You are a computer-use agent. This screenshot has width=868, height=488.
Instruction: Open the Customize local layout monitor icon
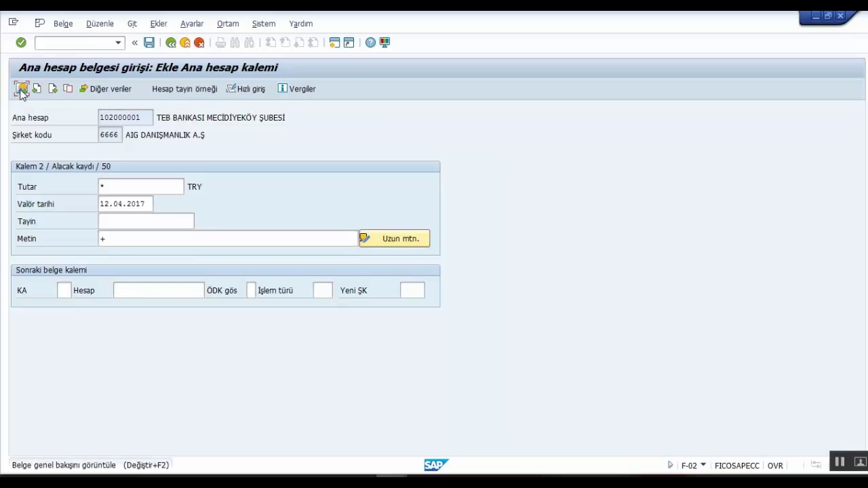pos(384,43)
